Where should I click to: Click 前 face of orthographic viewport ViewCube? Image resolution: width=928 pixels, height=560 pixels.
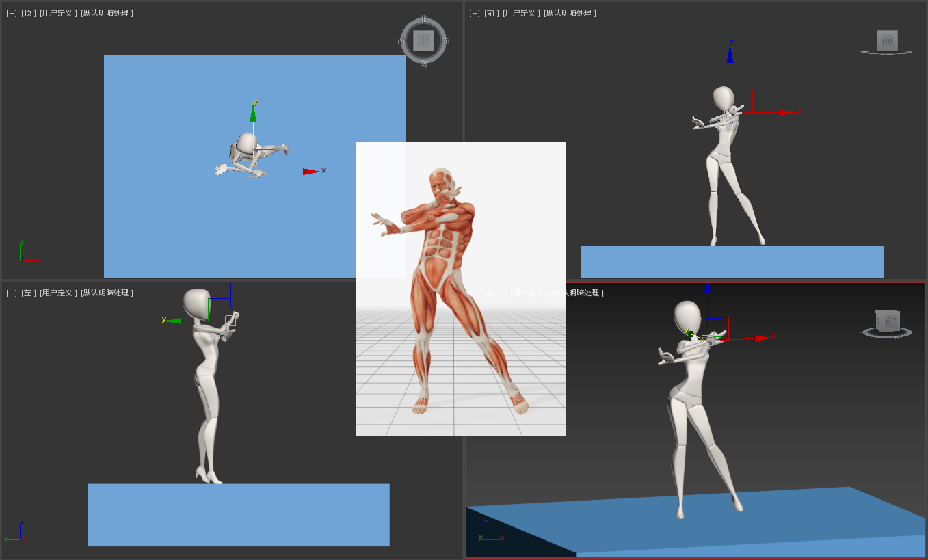[889, 321]
